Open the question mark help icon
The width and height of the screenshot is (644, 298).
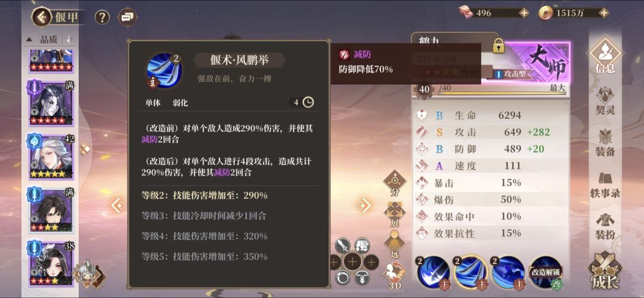coord(103,17)
